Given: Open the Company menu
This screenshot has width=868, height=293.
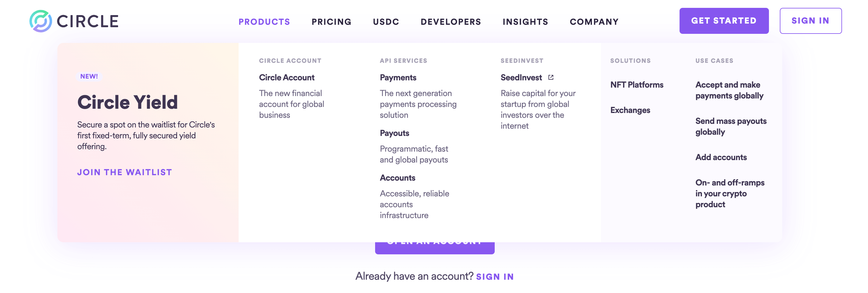Looking at the screenshot, I should click(x=594, y=21).
